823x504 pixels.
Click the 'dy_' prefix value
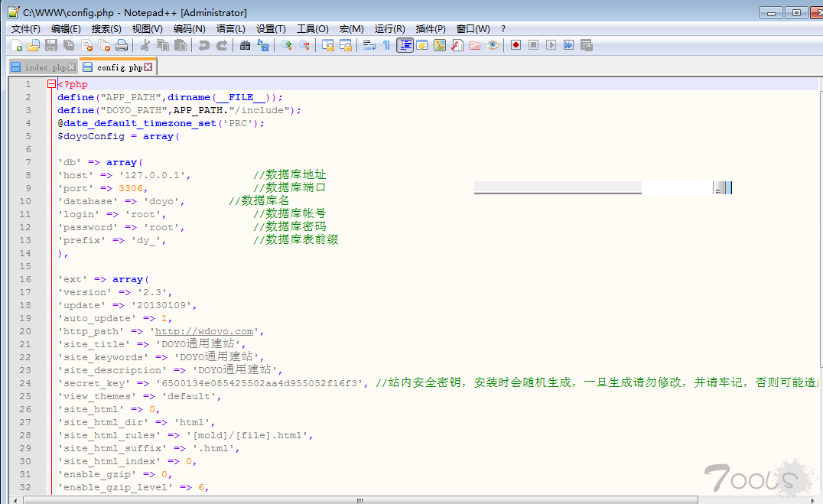[x=146, y=240]
